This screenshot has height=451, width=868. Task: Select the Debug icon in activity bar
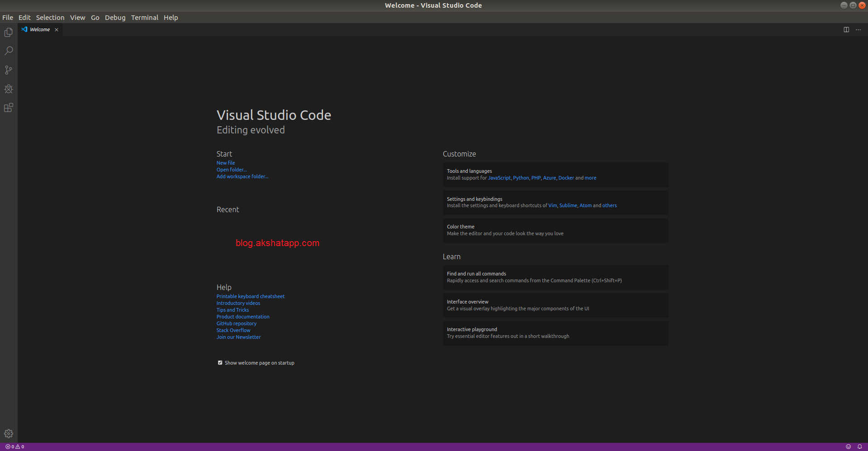pyautogui.click(x=9, y=89)
